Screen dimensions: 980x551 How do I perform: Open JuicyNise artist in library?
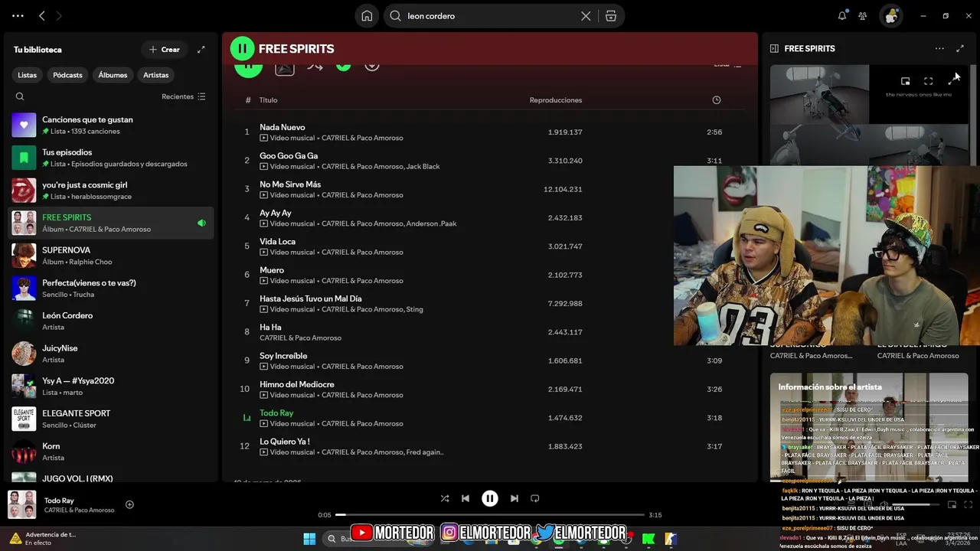pyautogui.click(x=111, y=354)
